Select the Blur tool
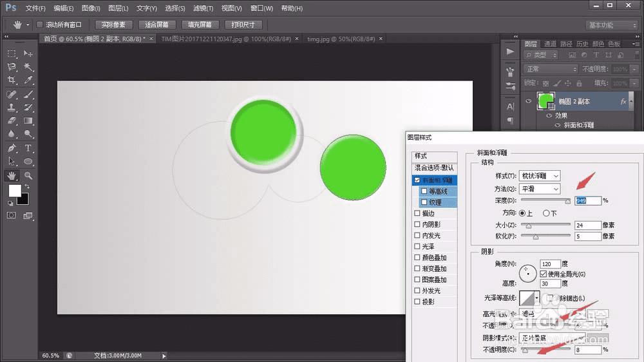 [12, 134]
